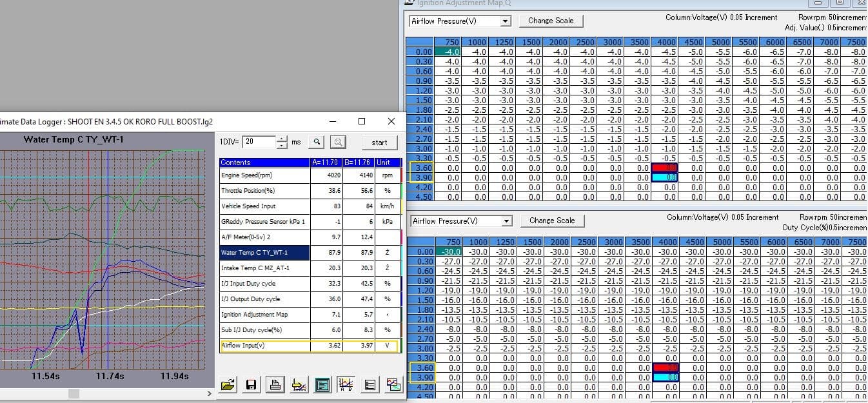This screenshot has width=868, height=403.
Task: Open Airflow Pressure(V) dropdown in duty cycle map
Action: point(507,221)
